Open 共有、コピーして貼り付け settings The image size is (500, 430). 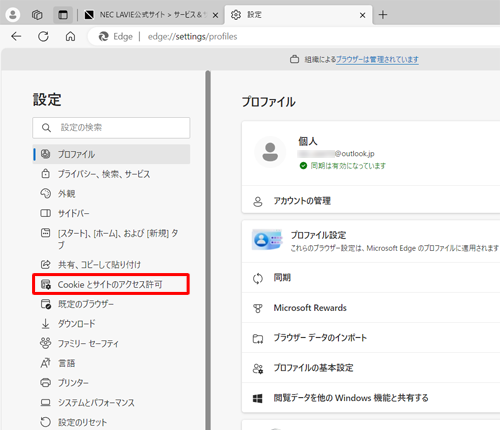(111, 265)
